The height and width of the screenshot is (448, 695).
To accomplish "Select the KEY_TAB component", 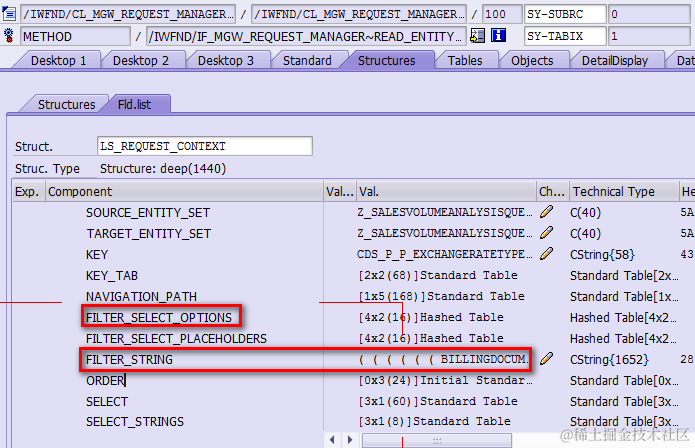I will [112, 276].
